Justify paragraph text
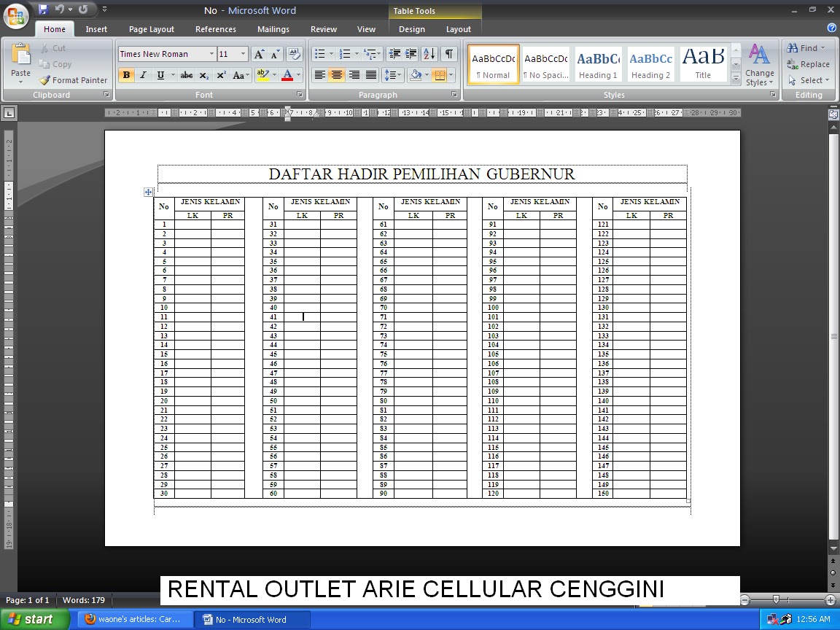 pos(370,76)
